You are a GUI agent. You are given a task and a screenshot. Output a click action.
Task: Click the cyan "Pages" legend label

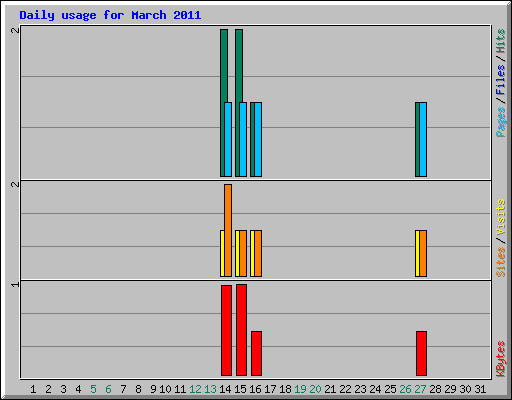pos(500,122)
